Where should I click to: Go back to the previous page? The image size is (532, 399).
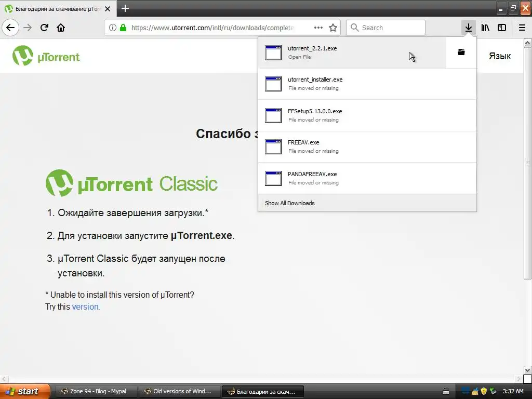click(10, 28)
